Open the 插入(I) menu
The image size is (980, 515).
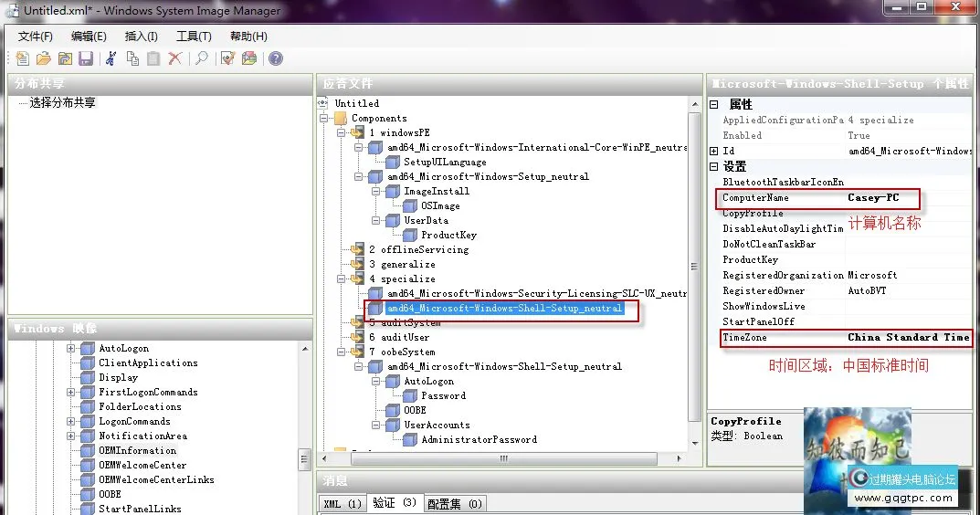(x=141, y=37)
